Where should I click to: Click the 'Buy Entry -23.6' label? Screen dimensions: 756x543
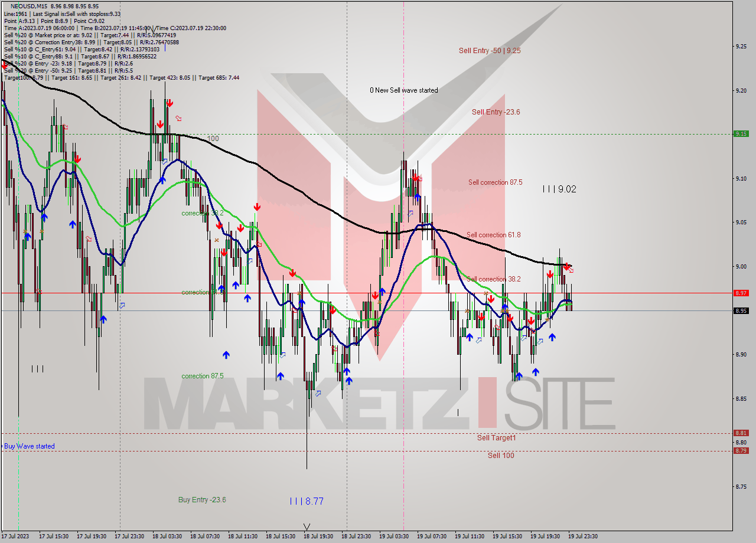[x=202, y=500]
